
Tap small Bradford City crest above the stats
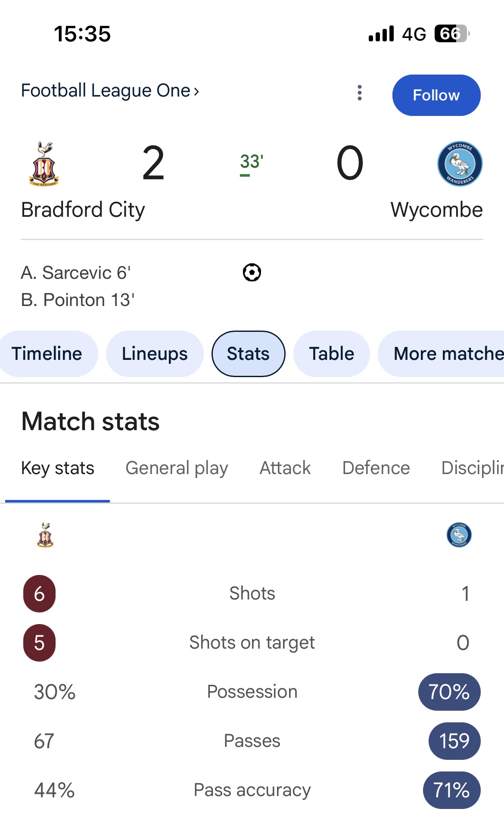(45, 535)
